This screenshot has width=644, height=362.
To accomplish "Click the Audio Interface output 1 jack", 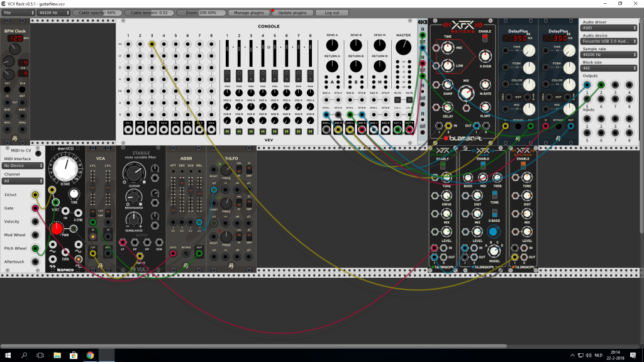I will click(587, 85).
